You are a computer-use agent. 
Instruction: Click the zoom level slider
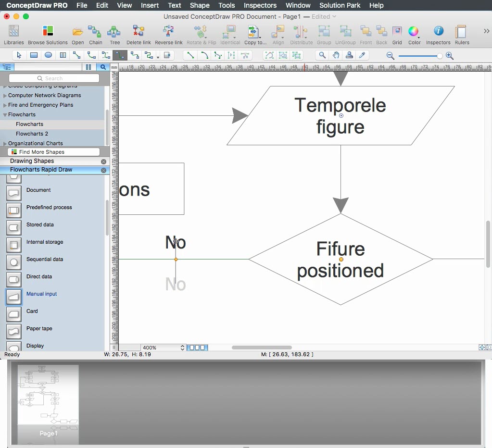(420, 56)
